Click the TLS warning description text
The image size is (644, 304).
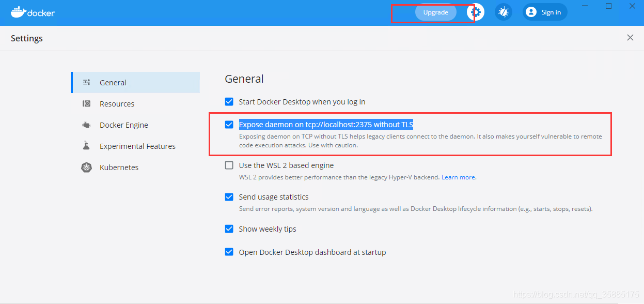click(420, 141)
